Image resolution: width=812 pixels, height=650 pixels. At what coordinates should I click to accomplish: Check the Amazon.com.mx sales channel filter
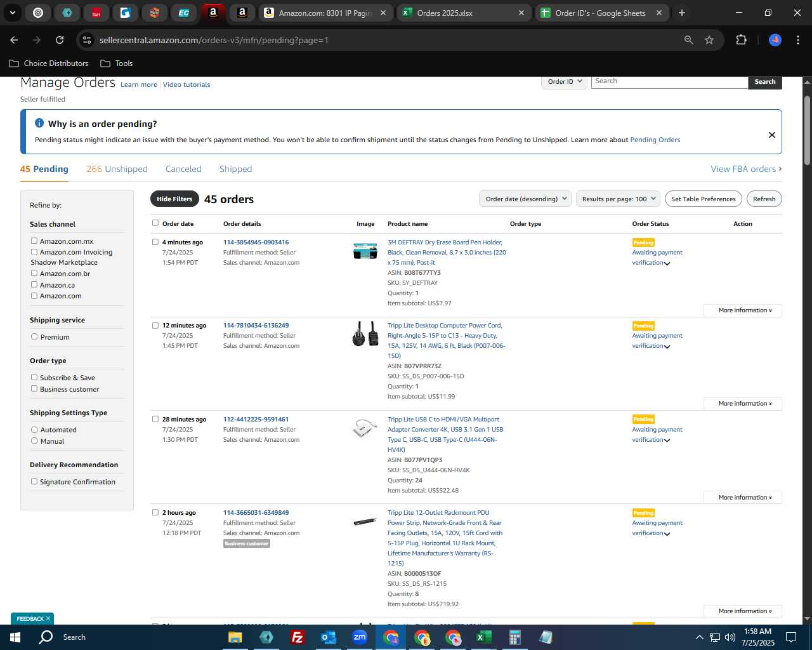pyautogui.click(x=34, y=241)
